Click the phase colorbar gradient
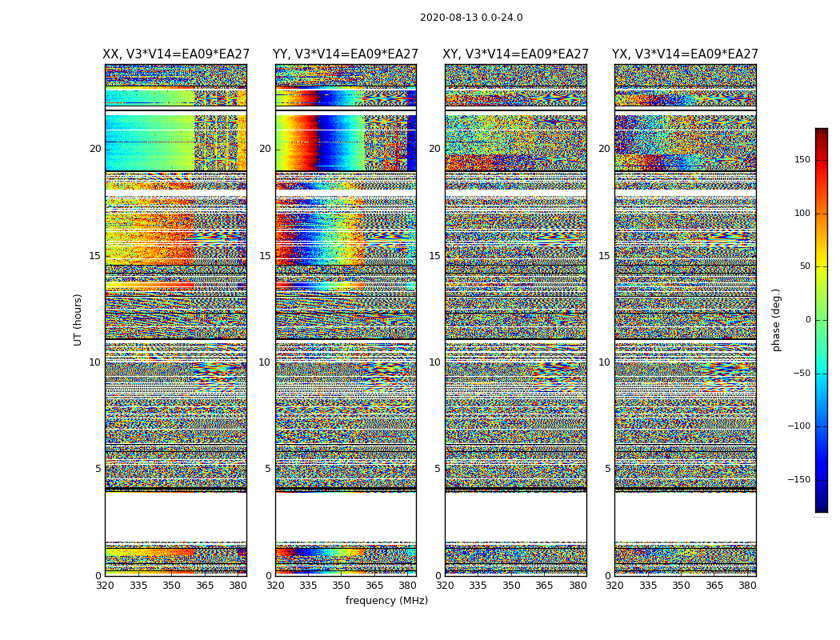 point(822,320)
